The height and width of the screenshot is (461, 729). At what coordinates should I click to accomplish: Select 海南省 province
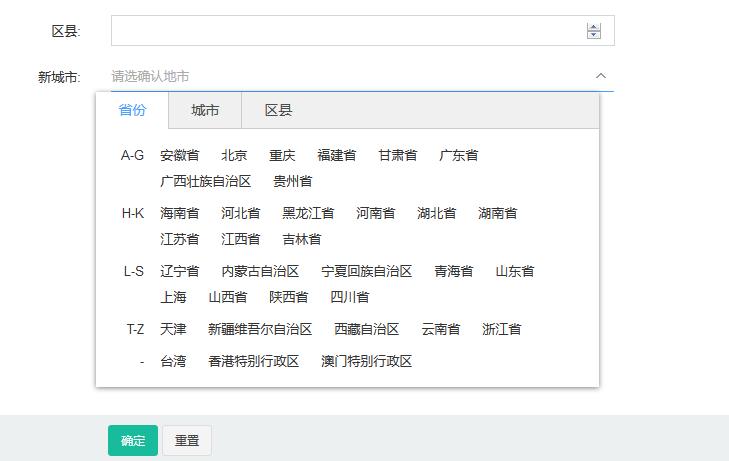(179, 213)
